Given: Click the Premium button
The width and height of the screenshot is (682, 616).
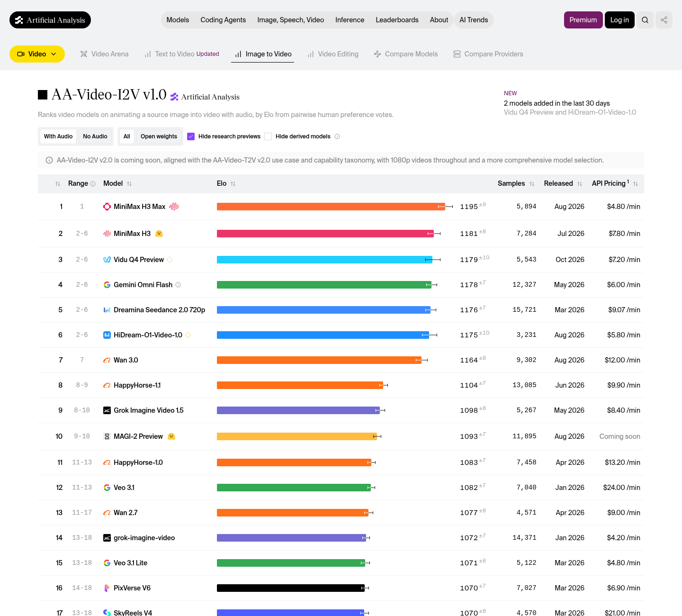Looking at the screenshot, I should (583, 20).
